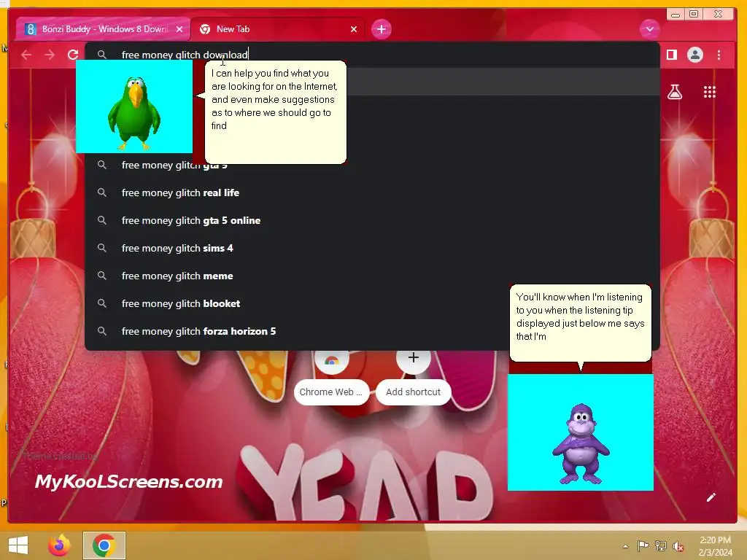Select suggestion free money glitch sims 4
Screen dimensions: 747x560
372,248
